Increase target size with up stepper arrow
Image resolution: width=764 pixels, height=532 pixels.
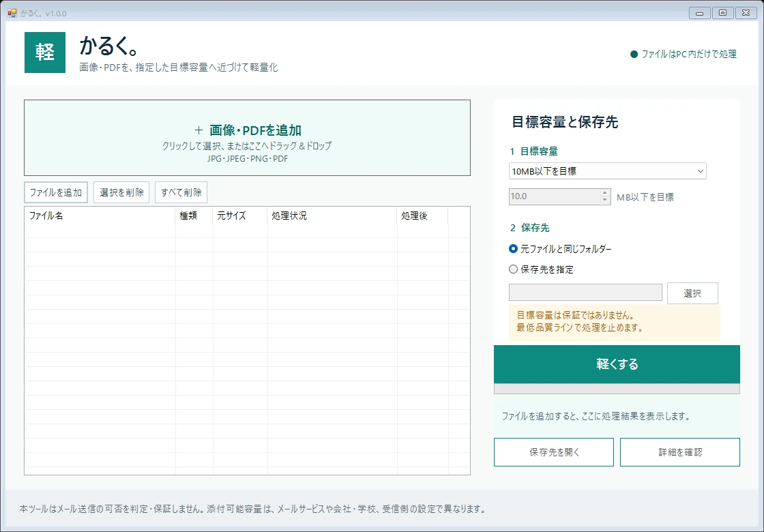(605, 193)
